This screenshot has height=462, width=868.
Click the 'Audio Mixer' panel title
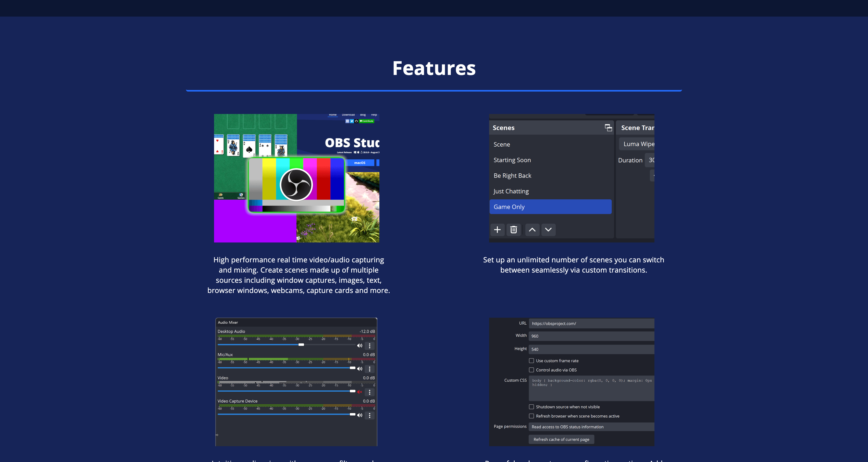pos(228,322)
